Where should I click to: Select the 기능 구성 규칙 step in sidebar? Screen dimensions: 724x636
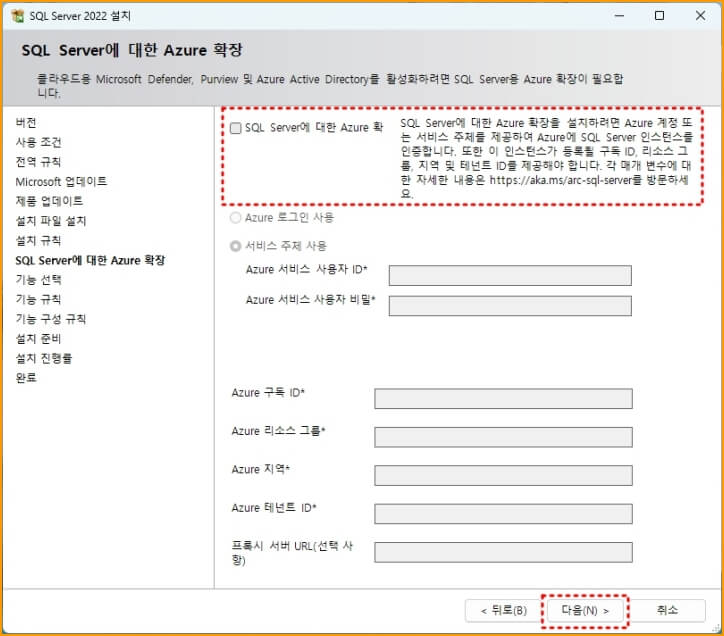[x=51, y=319]
